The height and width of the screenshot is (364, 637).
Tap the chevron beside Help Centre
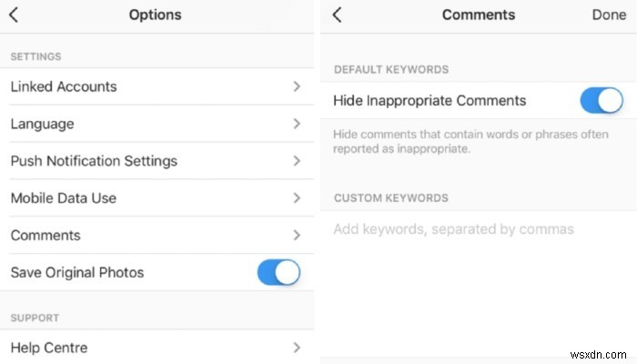tap(297, 348)
